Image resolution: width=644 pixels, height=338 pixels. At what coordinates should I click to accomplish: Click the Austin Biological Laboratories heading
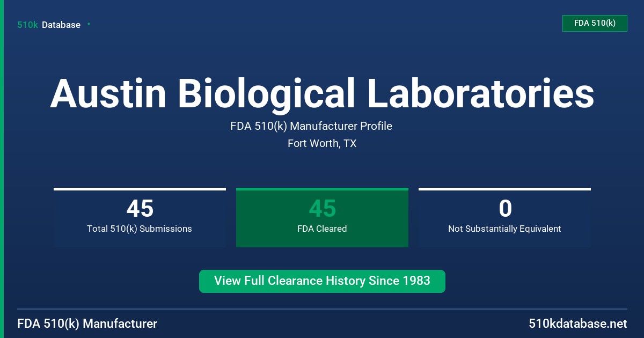[322, 93]
